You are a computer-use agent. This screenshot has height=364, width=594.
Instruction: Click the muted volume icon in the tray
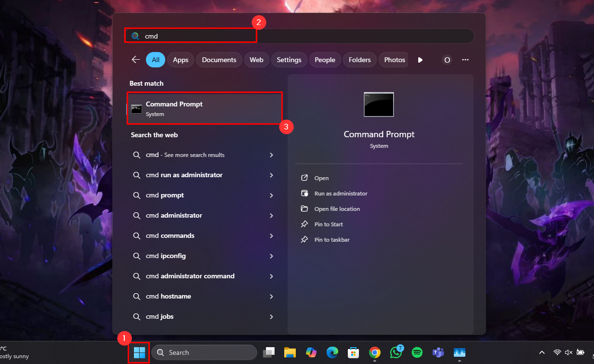[x=568, y=352]
